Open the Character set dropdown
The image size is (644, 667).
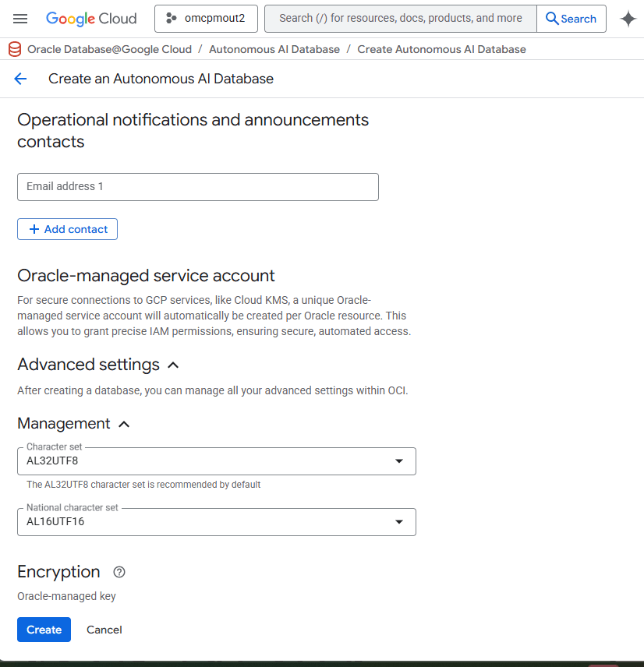[x=400, y=461]
